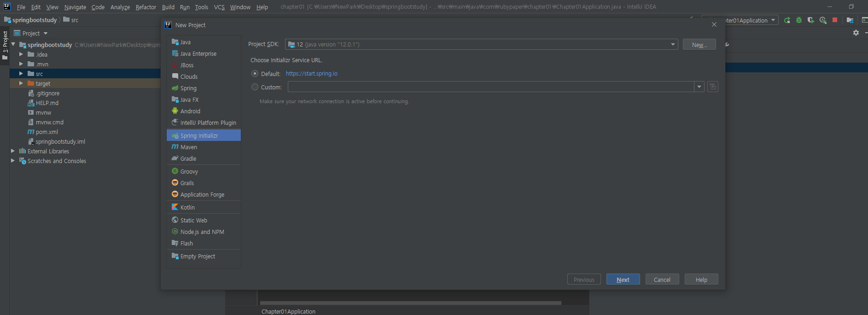868x315 pixels.
Task: Click the Rerun icon in main toolbar
Action: point(787,20)
